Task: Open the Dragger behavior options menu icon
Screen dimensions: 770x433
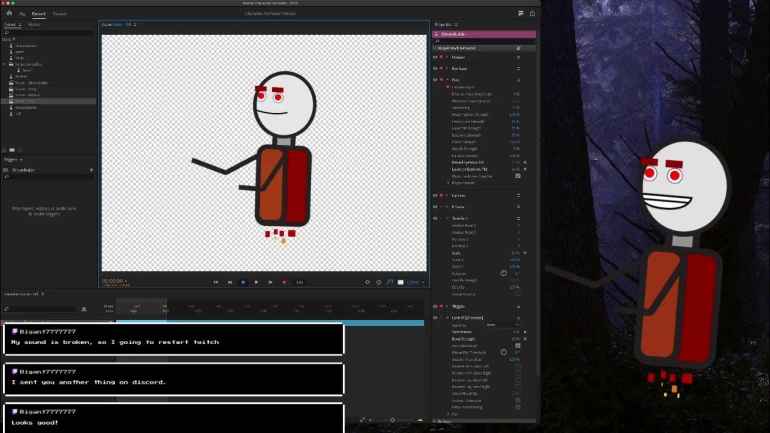Action: (x=518, y=57)
